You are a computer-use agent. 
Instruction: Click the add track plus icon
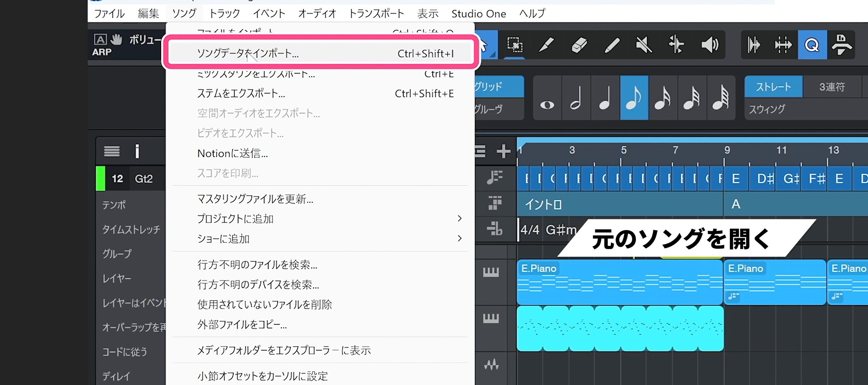coord(503,151)
